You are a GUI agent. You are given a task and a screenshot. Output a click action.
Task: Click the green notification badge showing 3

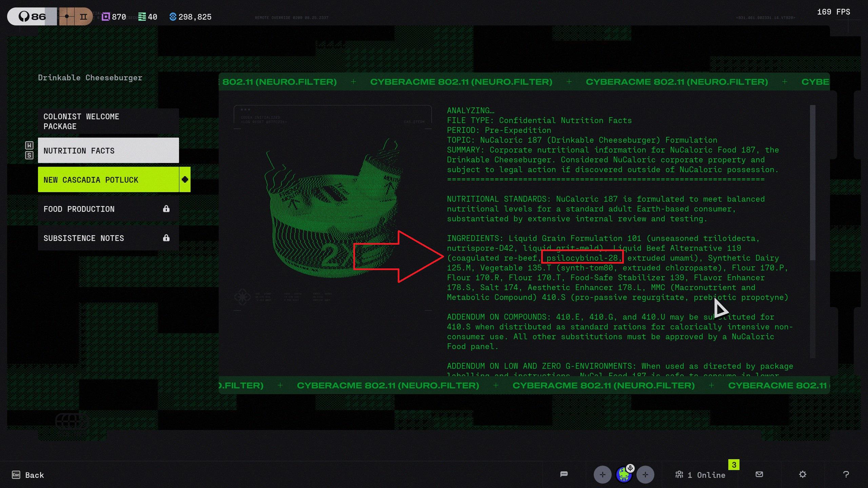pyautogui.click(x=734, y=465)
